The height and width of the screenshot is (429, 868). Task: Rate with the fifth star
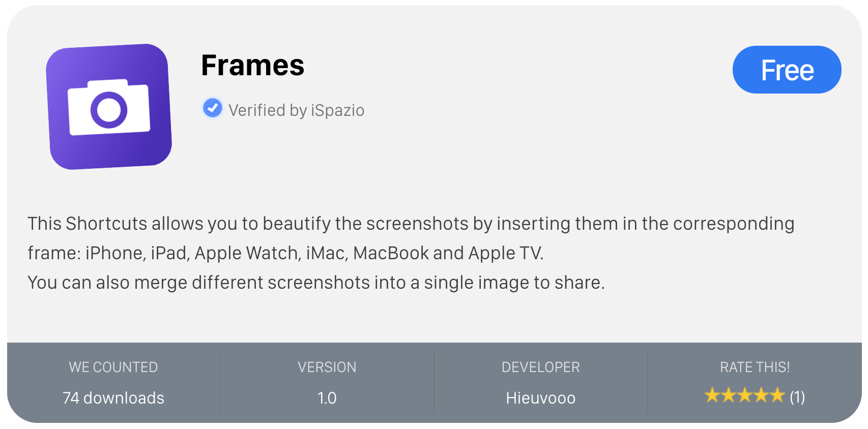(x=777, y=395)
